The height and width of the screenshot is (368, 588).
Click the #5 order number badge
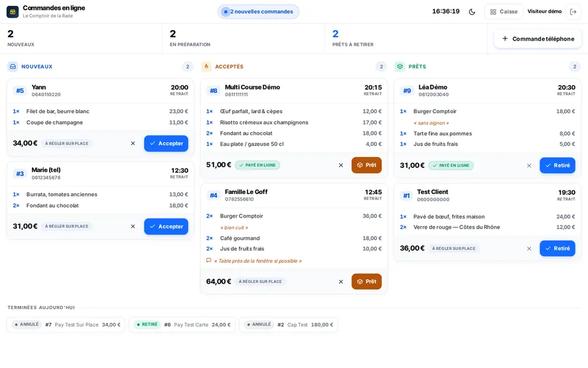coord(20,90)
